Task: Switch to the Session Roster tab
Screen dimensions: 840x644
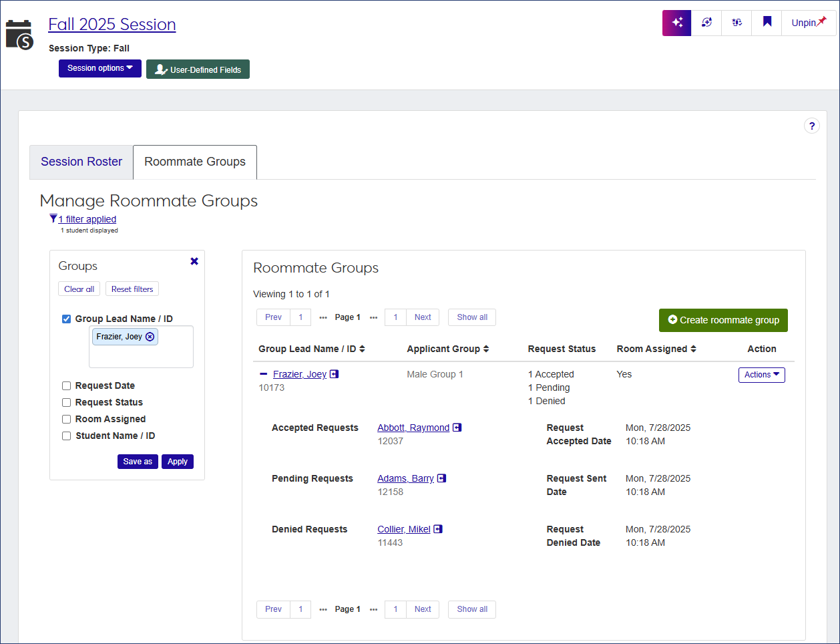Action: click(81, 162)
